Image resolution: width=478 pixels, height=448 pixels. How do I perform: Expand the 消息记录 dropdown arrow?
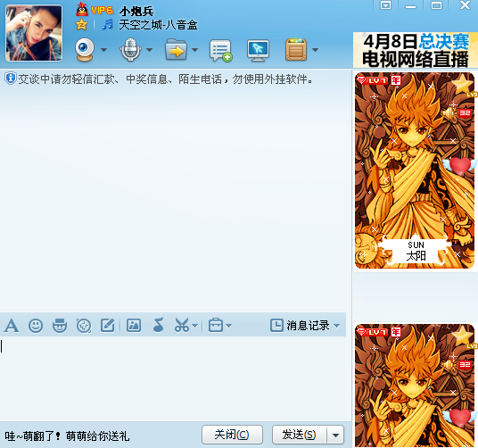(x=337, y=326)
